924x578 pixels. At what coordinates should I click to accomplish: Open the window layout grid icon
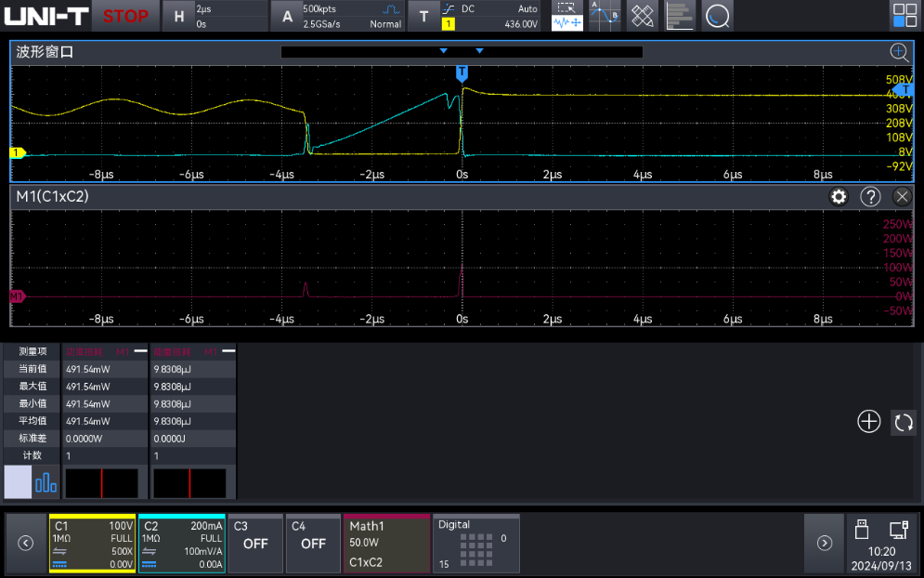904,16
